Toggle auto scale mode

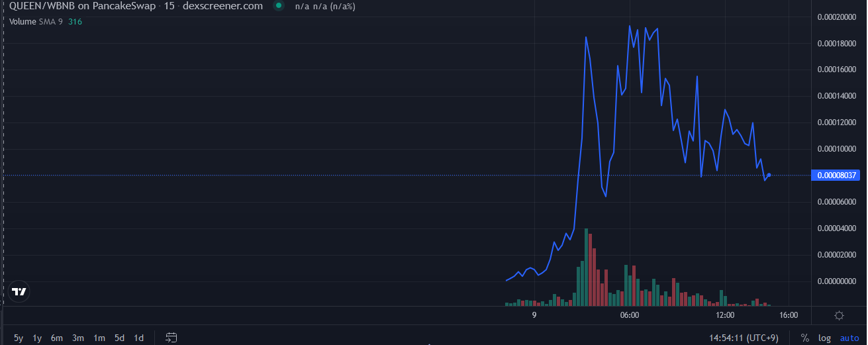[849, 338]
